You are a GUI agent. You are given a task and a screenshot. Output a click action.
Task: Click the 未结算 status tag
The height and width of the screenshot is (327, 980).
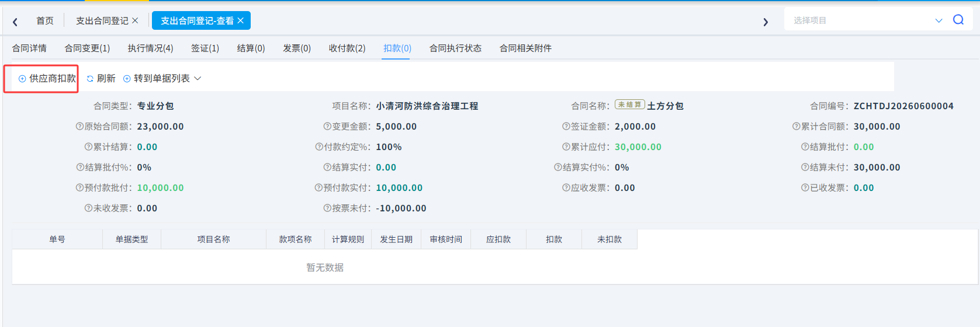click(x=629, y=105)
